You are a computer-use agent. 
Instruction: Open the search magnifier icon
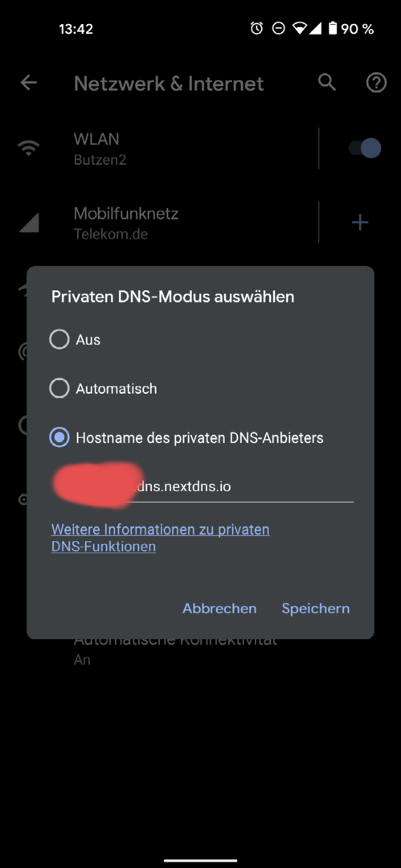(x=327, y=83)
